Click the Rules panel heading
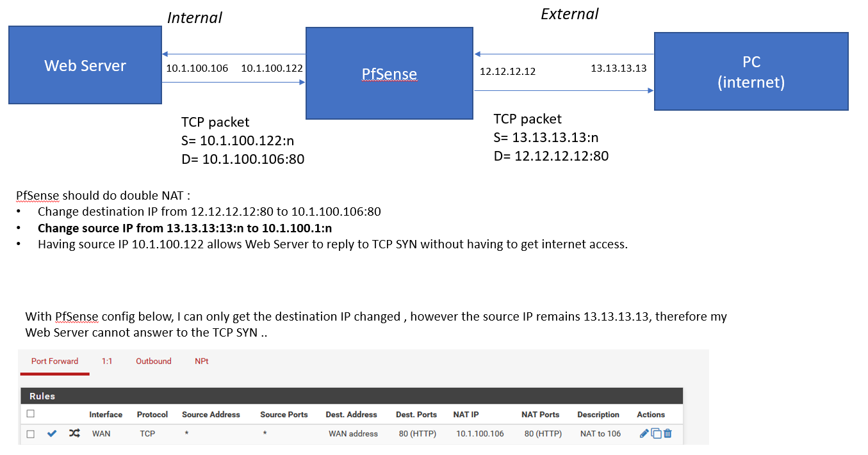Viewport: 868px width, 455px height. pyautogui.click(x=42, y=396)
